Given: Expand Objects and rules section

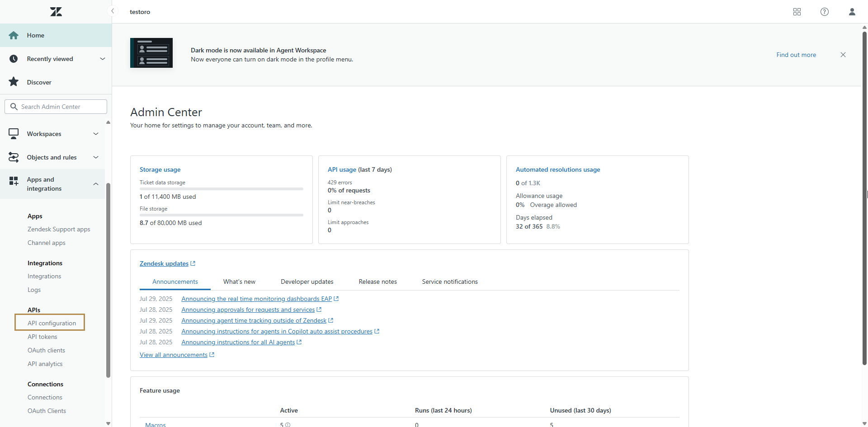Looking at the screenshot, I should pyautogui.click(x=96, y=157).
